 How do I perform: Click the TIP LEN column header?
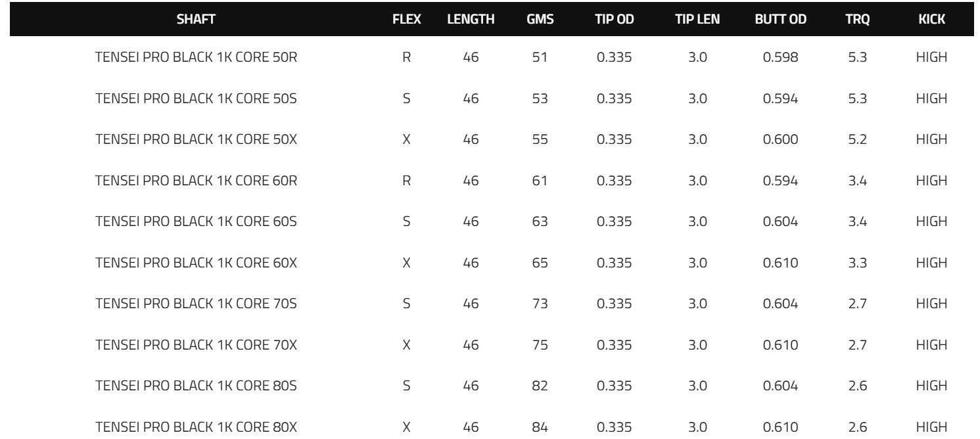697,20
